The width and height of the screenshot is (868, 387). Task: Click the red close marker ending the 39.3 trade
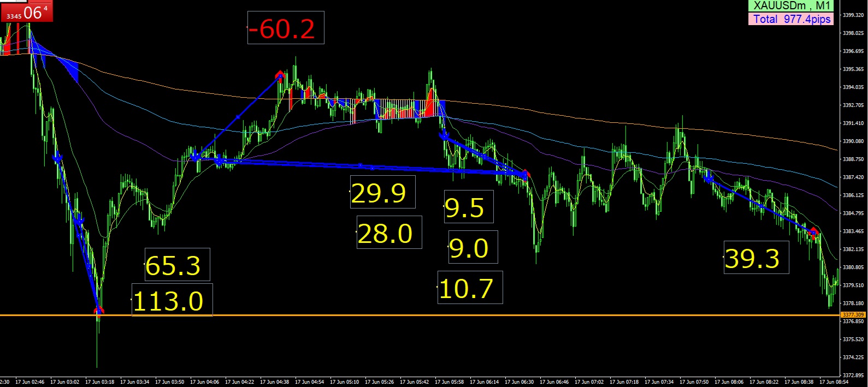pyautogui.click(x=814, y=233)
